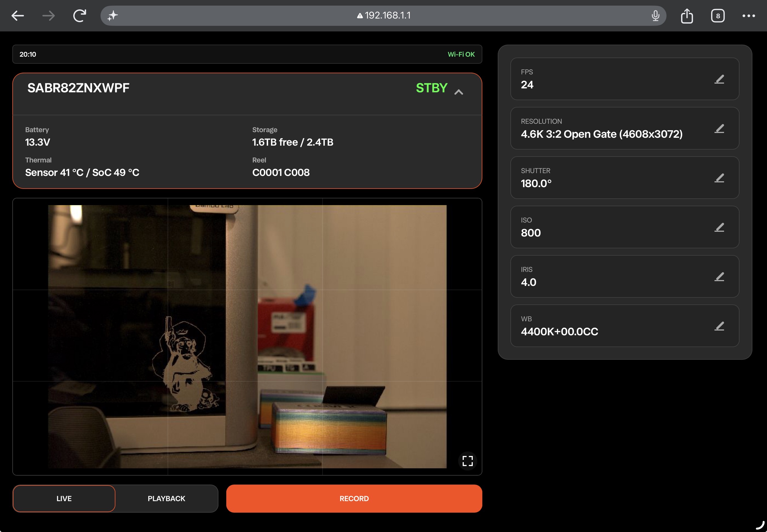Expand live preview to fullscreen
The height and width of the screenshot is (532, 767).
(467, 461)
